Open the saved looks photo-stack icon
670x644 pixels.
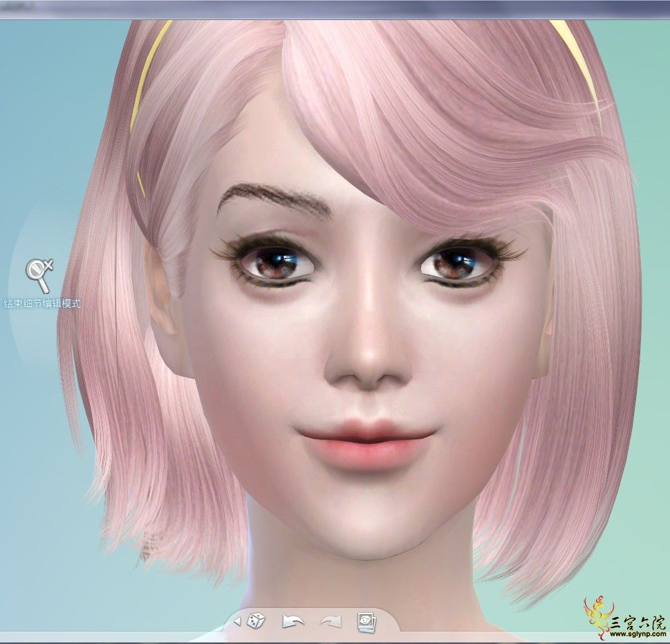(366, 622)
